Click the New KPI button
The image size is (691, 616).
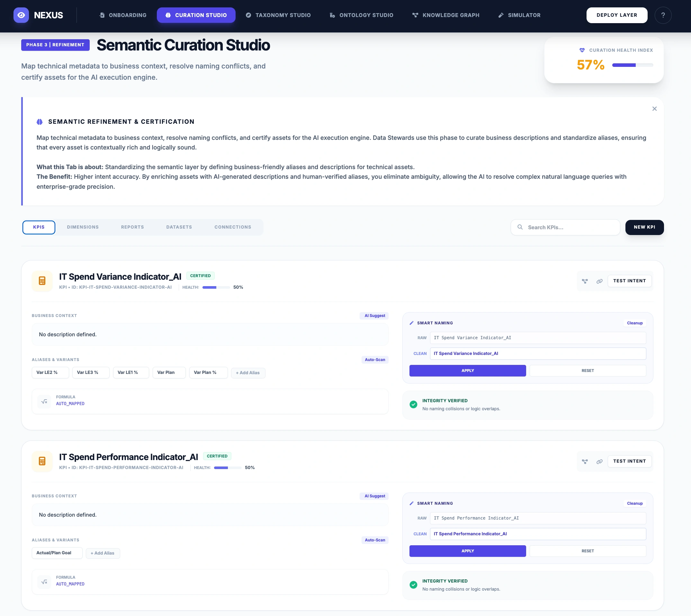click(x=644, y=227)
